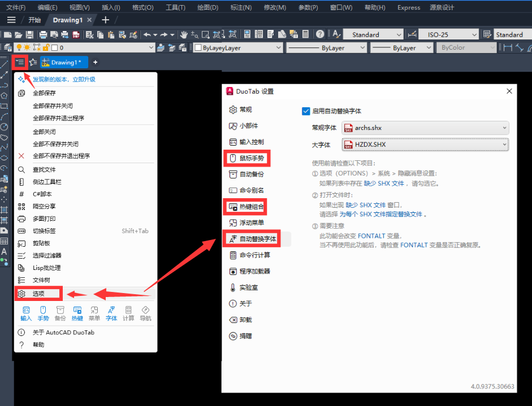This screenshot has width=532, height=406.
Task: Open the ByLayer linetype dropdown
Action: [327, 48]
